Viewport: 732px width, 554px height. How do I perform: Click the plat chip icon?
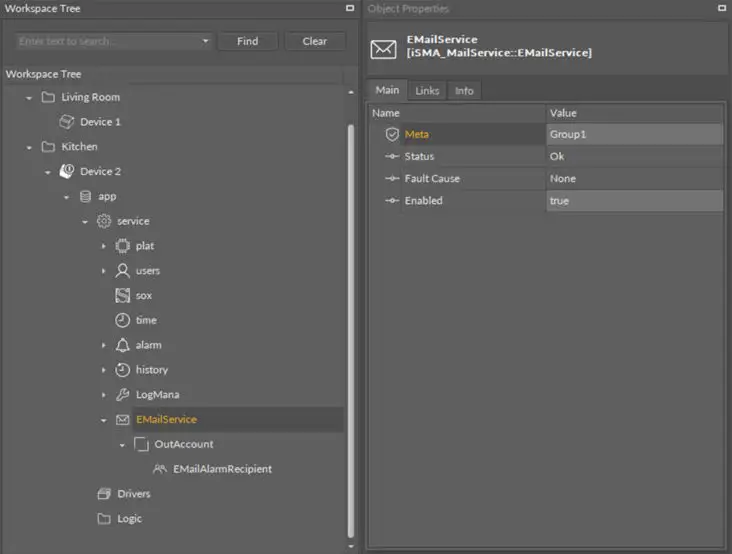(122, 246)
